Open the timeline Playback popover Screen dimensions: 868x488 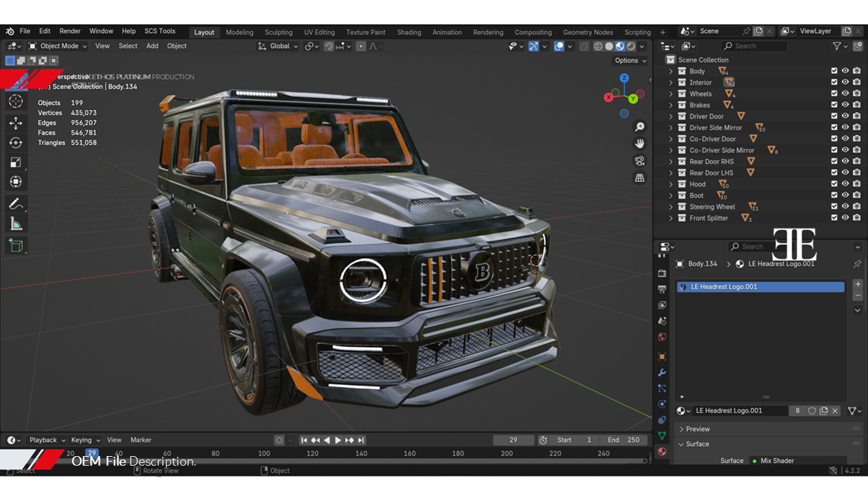click(x=47, y=440)
